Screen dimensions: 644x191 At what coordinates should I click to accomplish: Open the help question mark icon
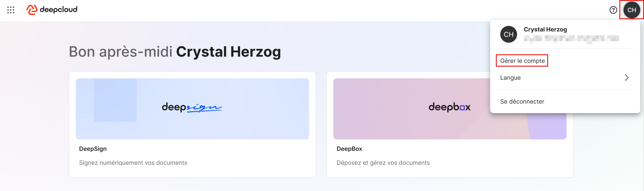[x=613, y=10]
